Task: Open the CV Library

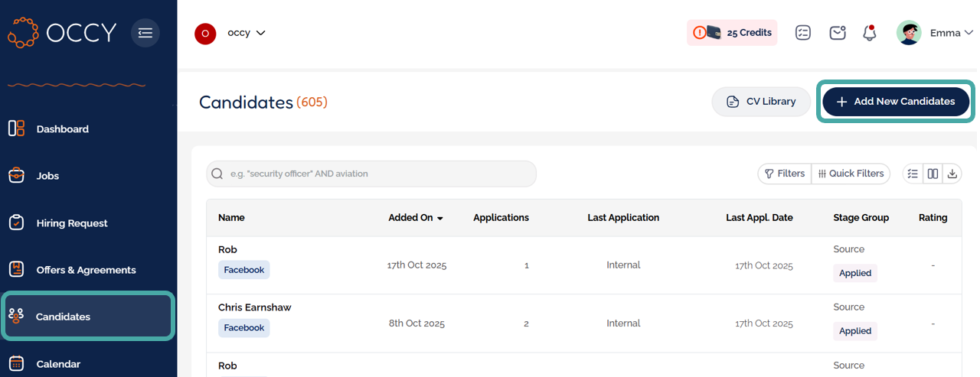Action: (x=761, y=102)
